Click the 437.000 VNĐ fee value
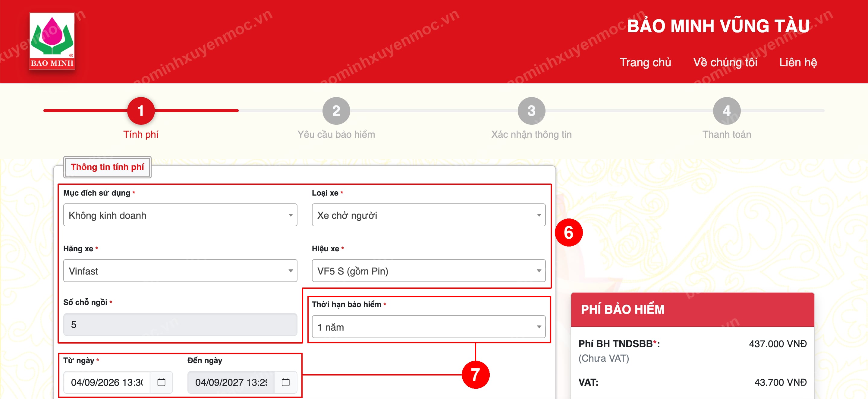868x399 pixels. coord(778,344)
